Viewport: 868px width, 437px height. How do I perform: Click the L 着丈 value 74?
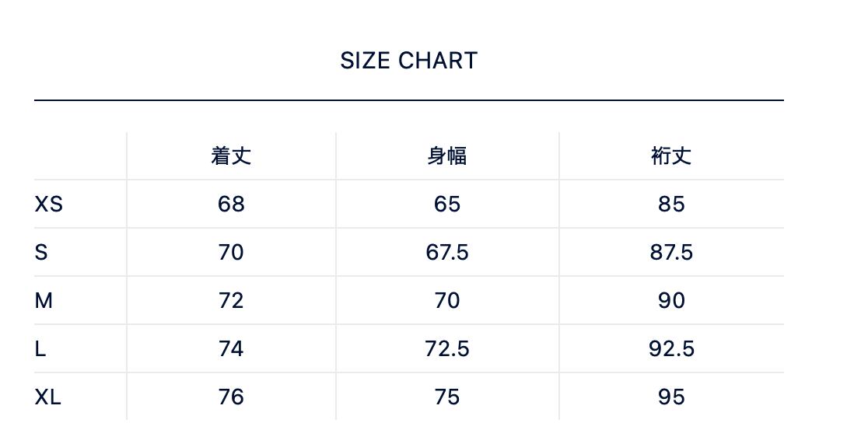coord(231,349)
